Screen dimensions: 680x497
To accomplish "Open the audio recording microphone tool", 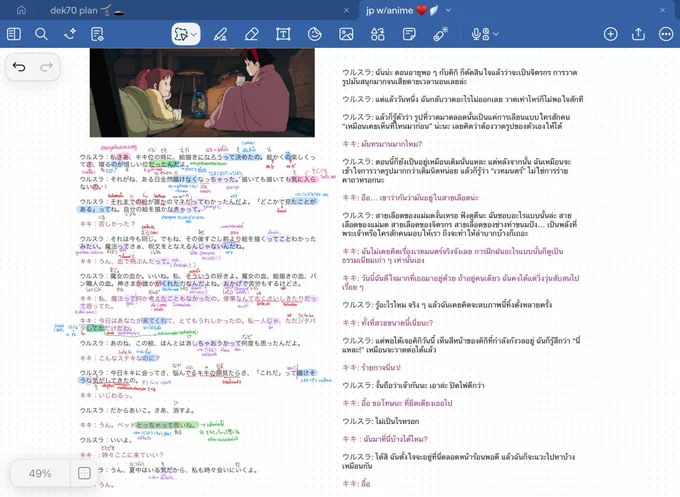I will [x=480, y=34].
